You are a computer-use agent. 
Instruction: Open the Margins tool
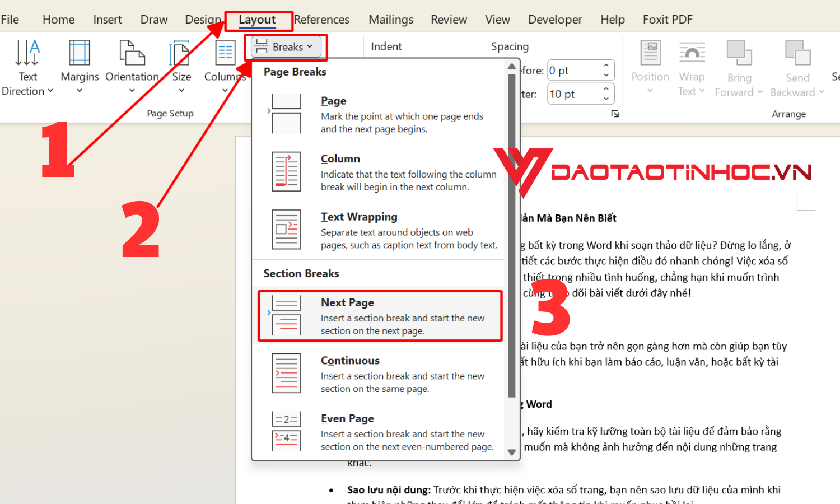point(79,54)
